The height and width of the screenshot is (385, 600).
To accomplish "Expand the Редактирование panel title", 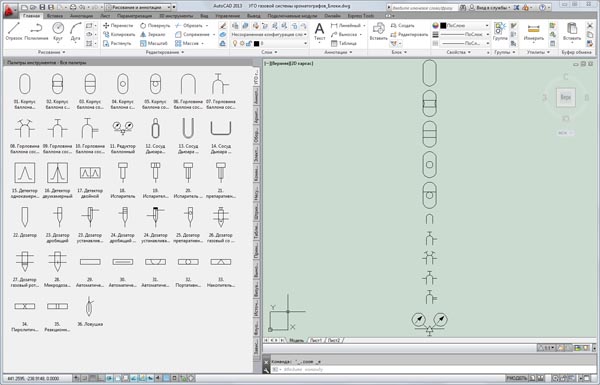I will 165,52.
